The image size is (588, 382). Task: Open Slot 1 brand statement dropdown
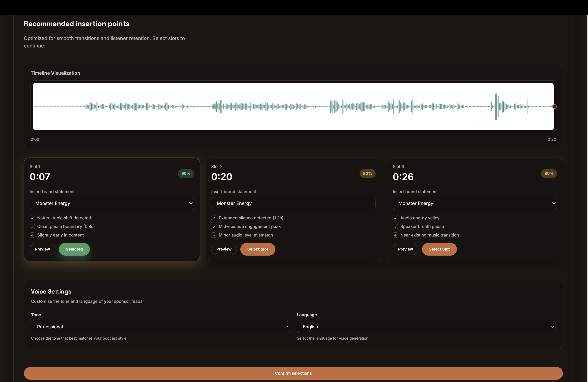(112, 203)
